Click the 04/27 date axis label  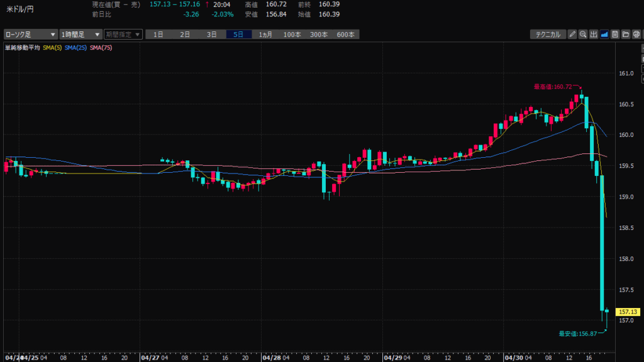point(150,358)
